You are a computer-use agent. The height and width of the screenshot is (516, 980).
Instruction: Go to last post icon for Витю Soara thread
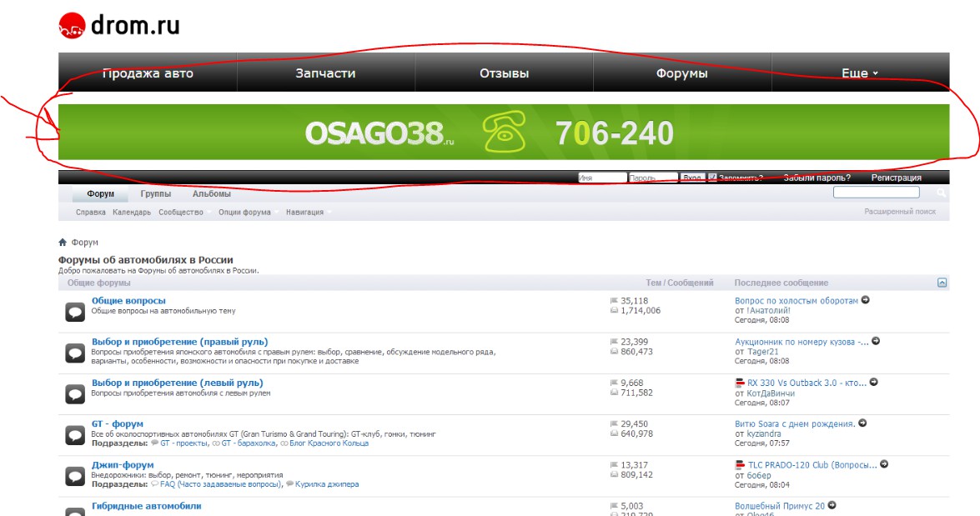(x=862, y=423)
